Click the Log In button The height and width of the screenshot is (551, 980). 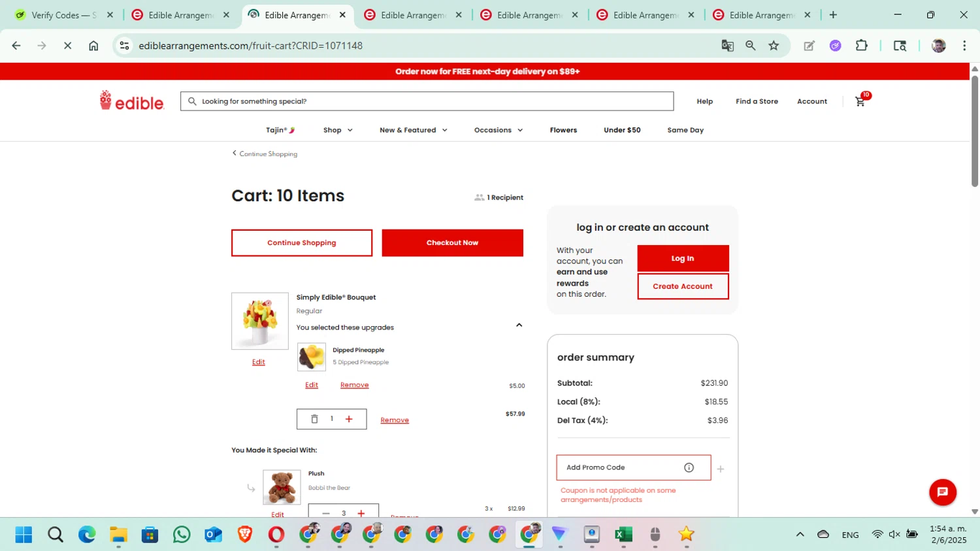click(x=683, y=258)
